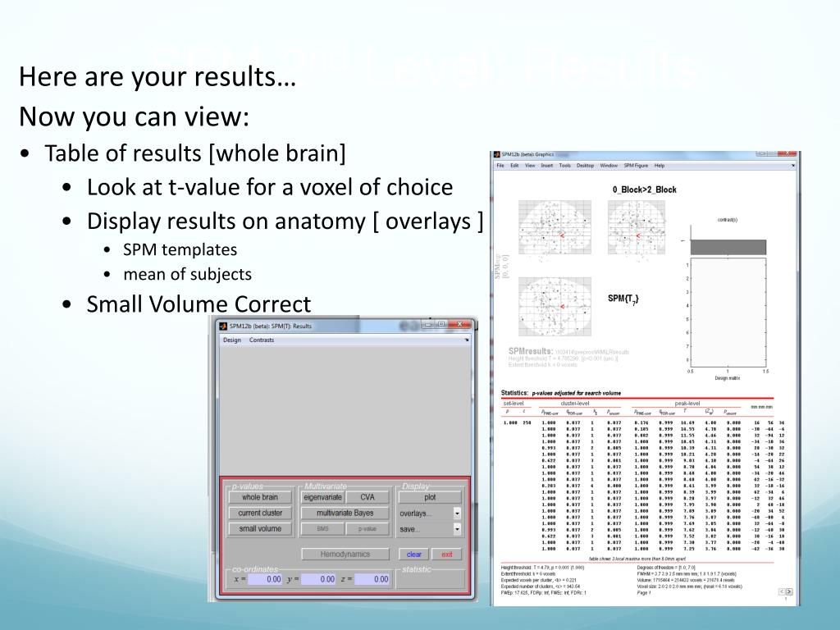Click the dock arrow in Results menu bar
Image resolution: width=840 pixels, height=630 pixels.
coord(467,340)
